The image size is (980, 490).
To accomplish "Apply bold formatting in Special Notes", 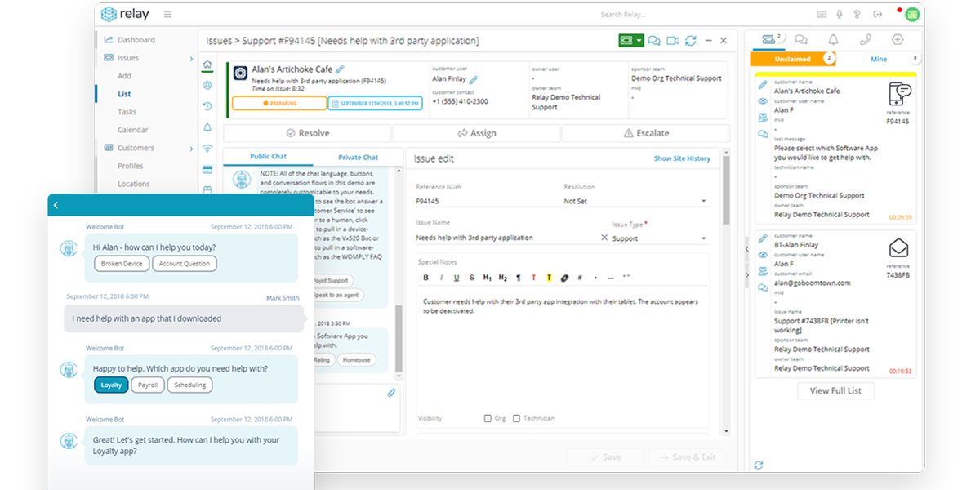I will tap(425, 278).
